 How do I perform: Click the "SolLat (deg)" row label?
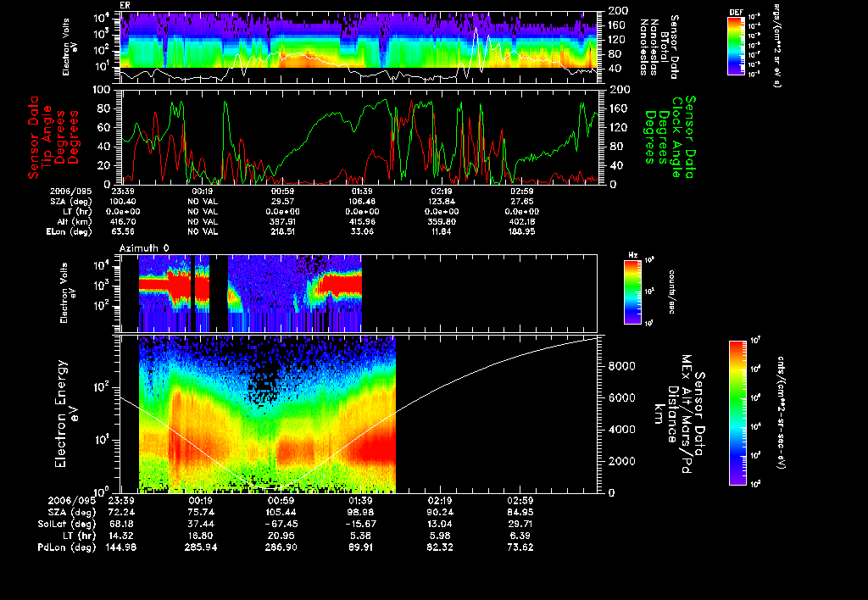(67, 525)
